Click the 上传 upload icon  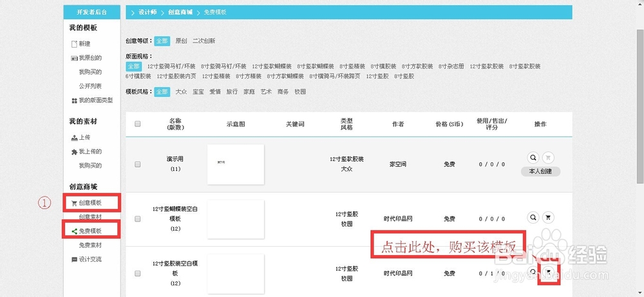click(74, 138)
